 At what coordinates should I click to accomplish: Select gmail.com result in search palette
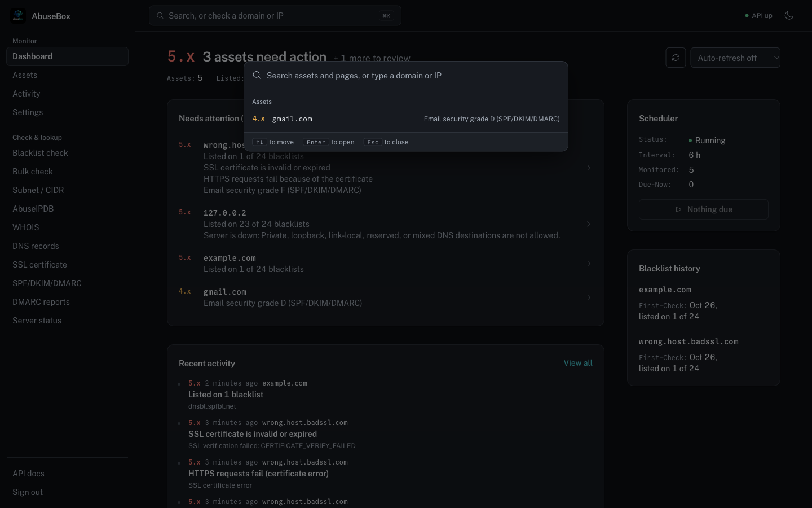[x=406, y=119]
